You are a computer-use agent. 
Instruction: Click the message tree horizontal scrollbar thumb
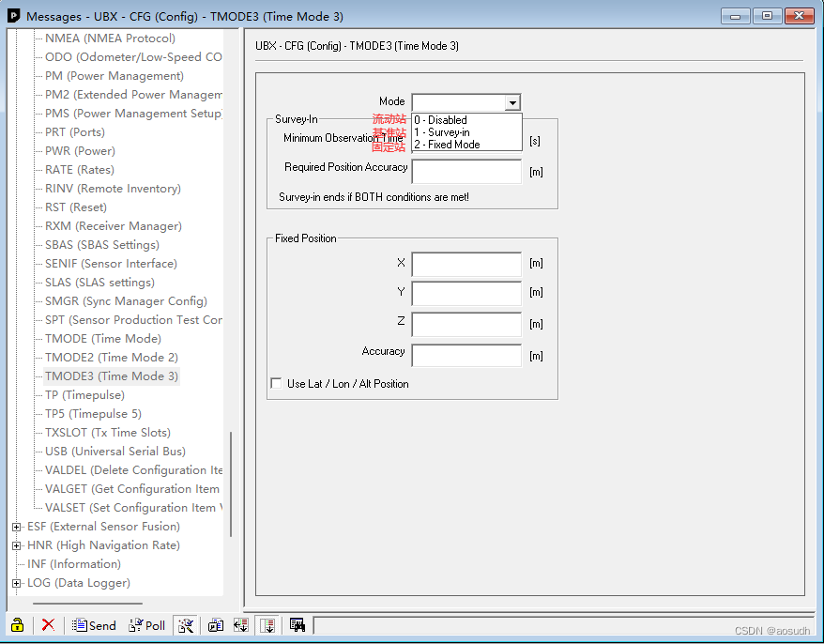pyautogui.click(x=87, y=604)
